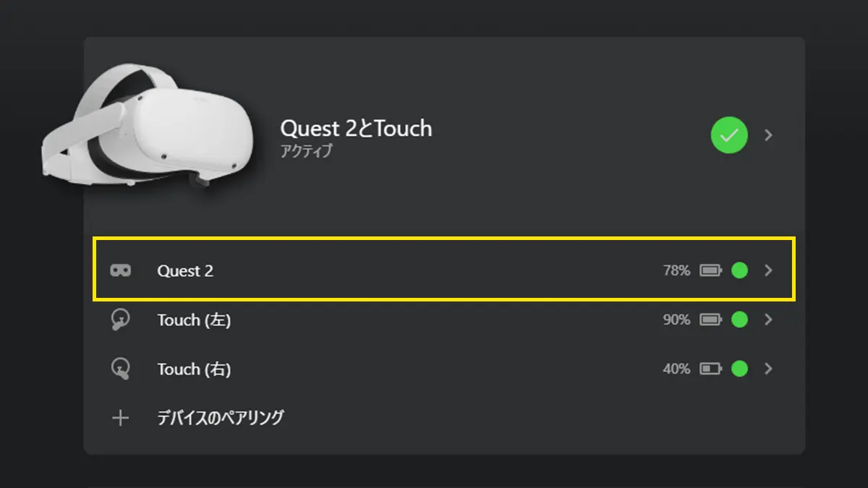Click デバイスのペアリング to pair device
868x488 pixels.
221,418
